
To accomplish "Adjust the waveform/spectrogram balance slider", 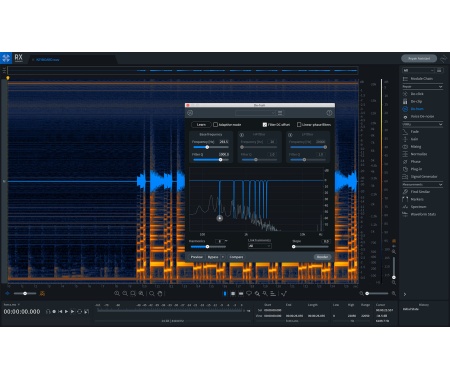I will pos(25,294).
